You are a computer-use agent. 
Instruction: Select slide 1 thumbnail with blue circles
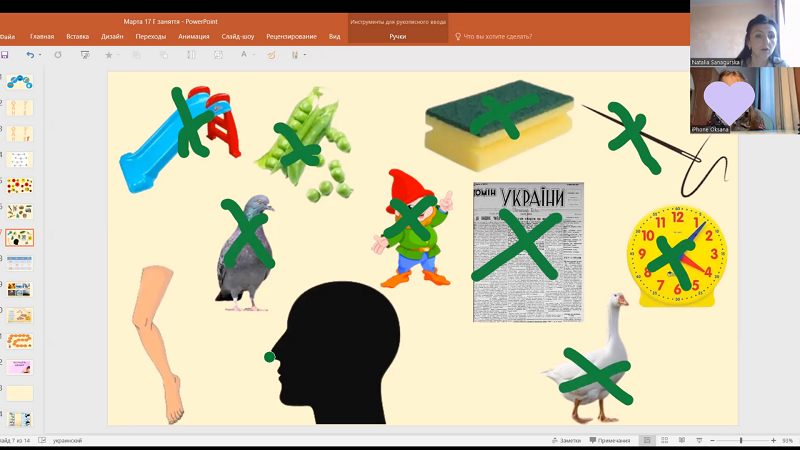tap(20, 82)
